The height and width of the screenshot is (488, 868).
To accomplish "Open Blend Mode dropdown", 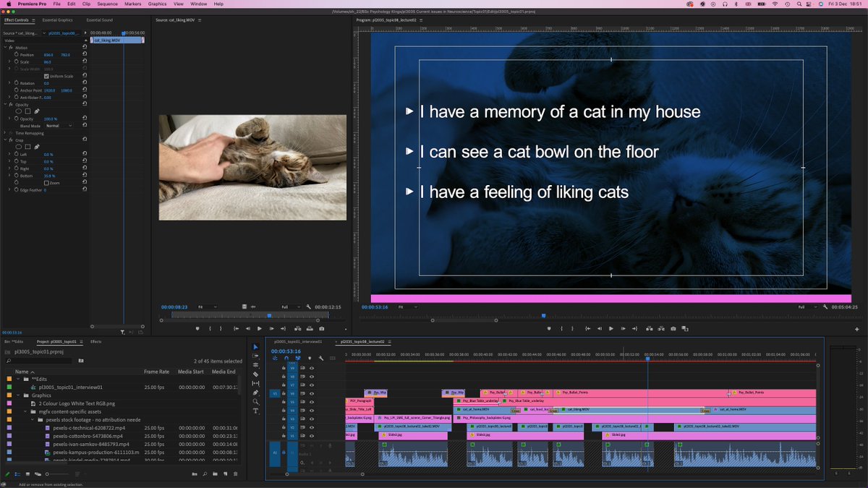I will click(59, 126).
